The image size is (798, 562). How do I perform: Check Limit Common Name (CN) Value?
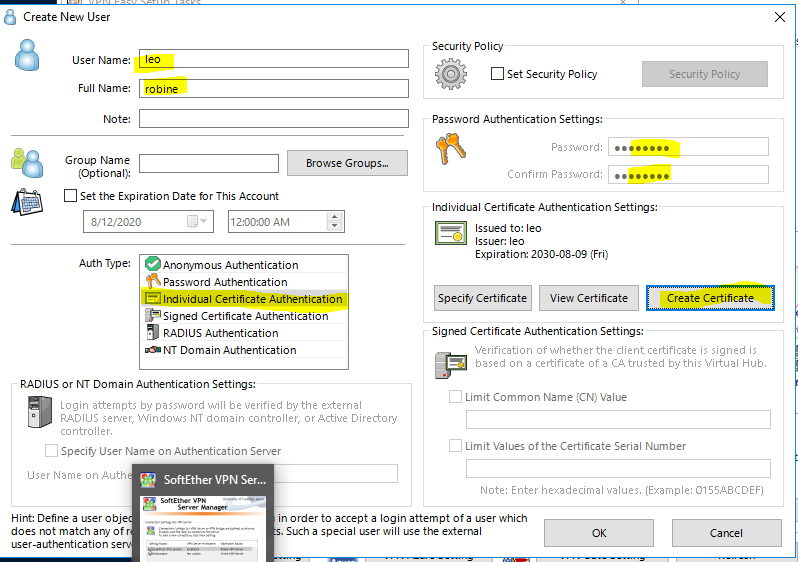455,397
